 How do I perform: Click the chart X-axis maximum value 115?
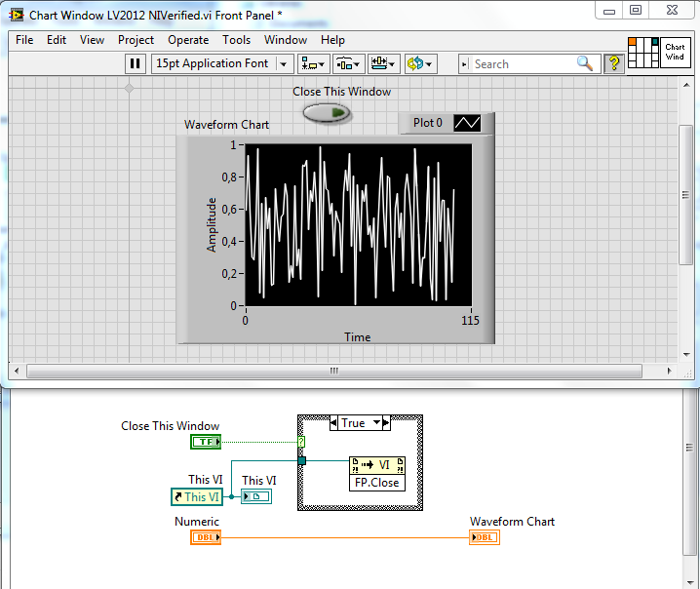[x=470, y=321]
